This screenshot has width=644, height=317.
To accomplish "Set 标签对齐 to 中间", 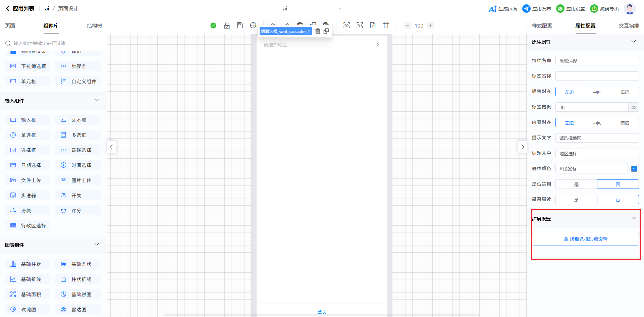I will (597, 92).
